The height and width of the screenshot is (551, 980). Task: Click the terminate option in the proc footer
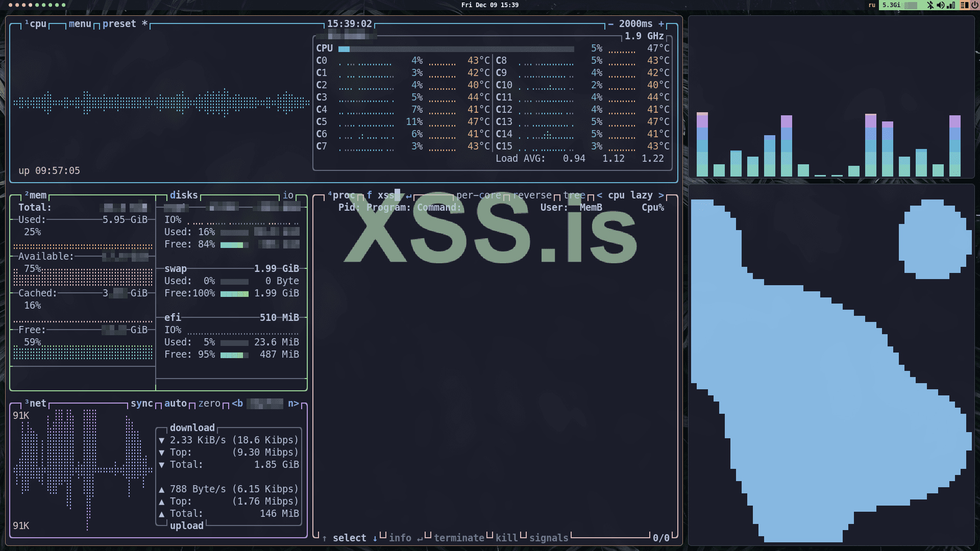tap(458, 538)
